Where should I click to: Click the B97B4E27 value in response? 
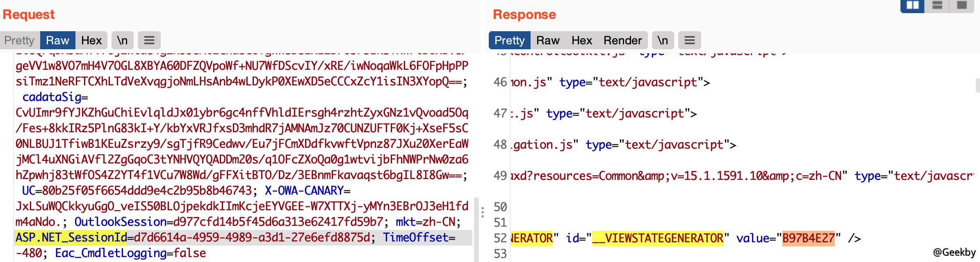pyautogui.click(x=808, y=238)
